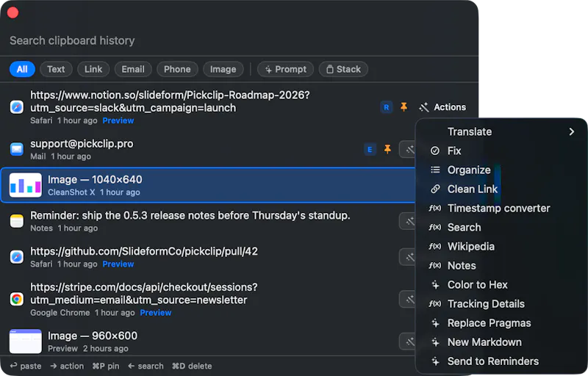Click the Organize list icon
Image resolution: width=588 pixels, height=376 pixels.
click(435, 170)
